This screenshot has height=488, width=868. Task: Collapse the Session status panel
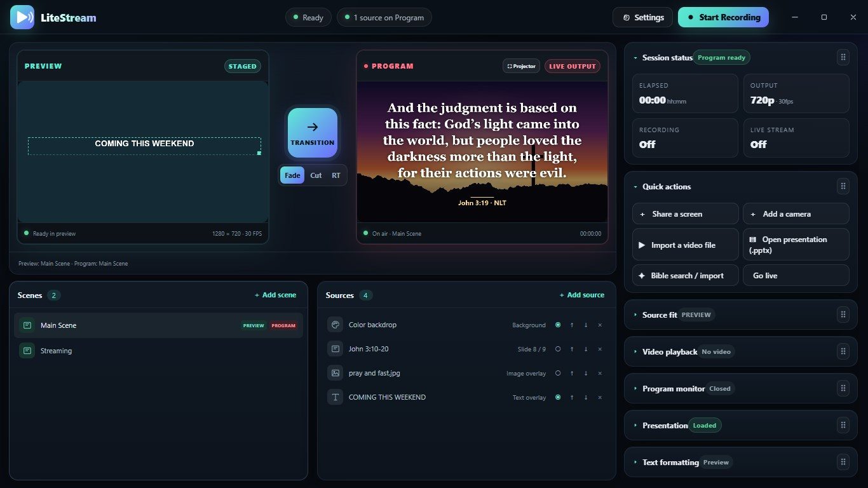[x=635, y=58]
